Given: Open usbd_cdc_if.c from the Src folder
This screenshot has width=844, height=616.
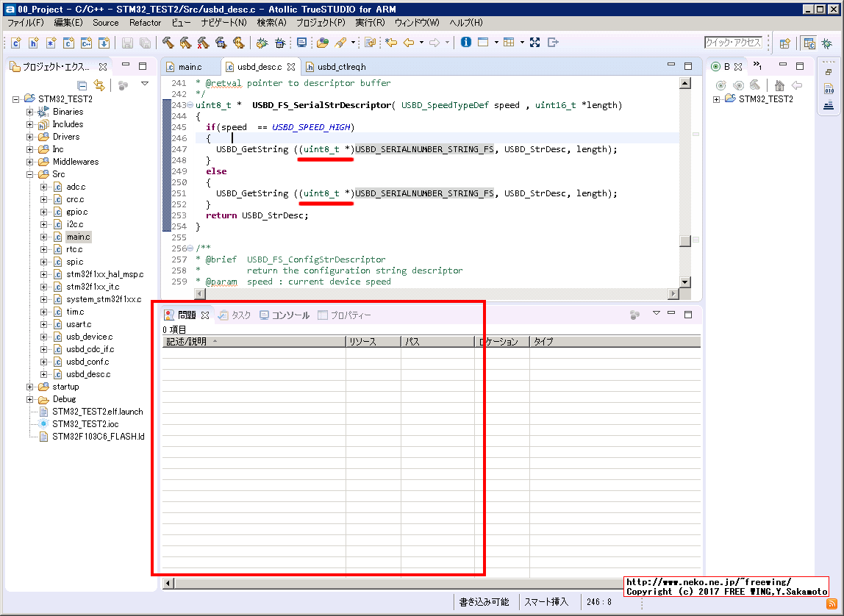Looking at the screenshot, I should (90, 349).
